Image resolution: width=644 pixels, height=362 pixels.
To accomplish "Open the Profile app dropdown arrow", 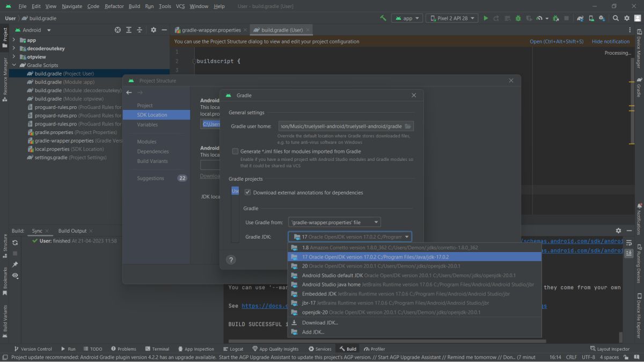I will 546,18.
